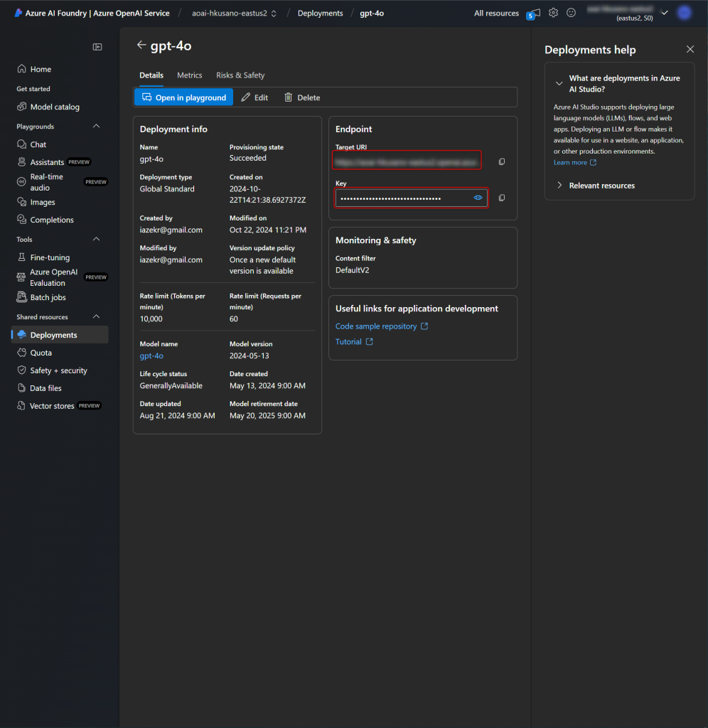Viewport: 708px width, 728px height.
Task: Delete the gpt-4o deployment
Action: tap(302, 97)
